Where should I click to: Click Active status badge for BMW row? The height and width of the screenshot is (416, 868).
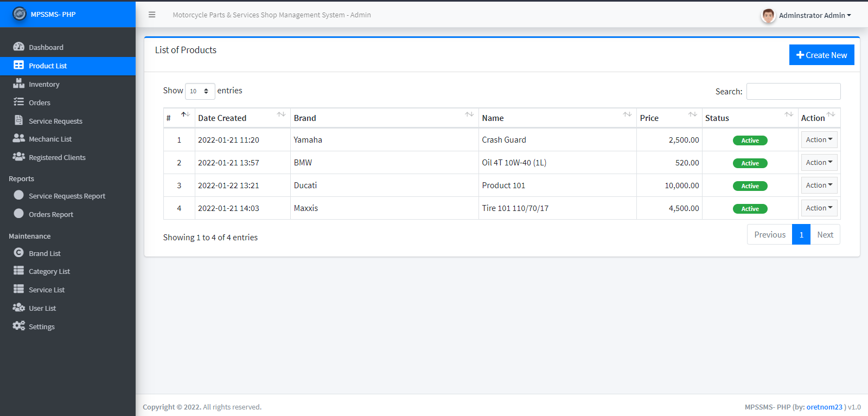[x=750, y=163]
